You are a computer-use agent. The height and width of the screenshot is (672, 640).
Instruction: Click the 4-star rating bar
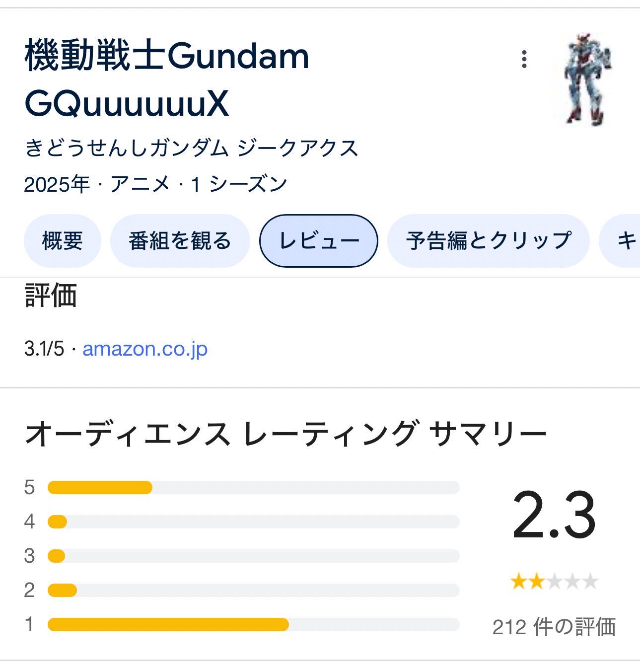pos(253,522)
